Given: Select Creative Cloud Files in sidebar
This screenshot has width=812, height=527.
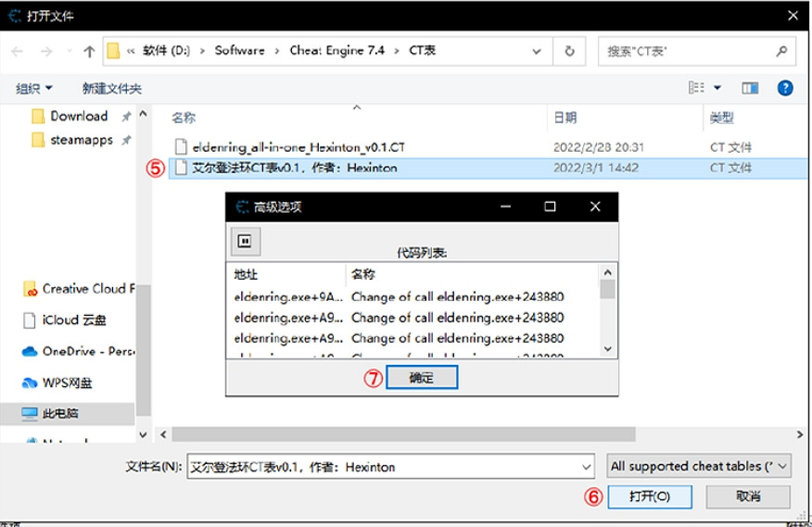Looking at the screenshot, I should 79,288.
